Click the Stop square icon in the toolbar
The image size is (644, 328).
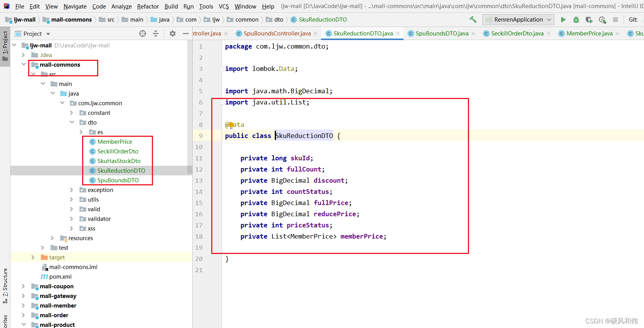(615, 20)
